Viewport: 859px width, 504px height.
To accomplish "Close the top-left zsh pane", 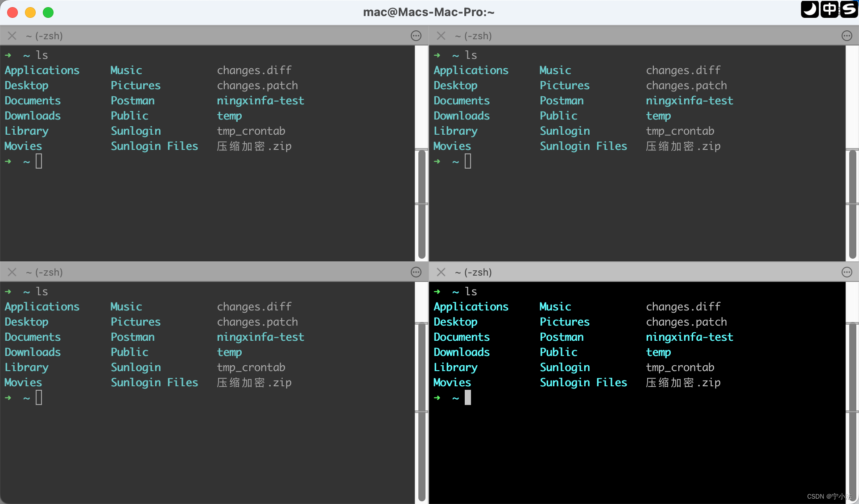I will pos(12,36).
